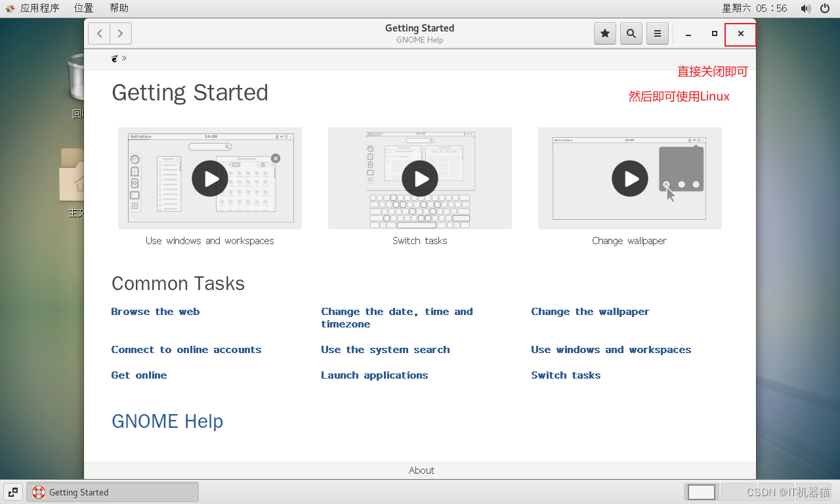The image size is (840, 504).
Task: Click the GNOME foot breadcrumb icon
Action: (115, 58)
